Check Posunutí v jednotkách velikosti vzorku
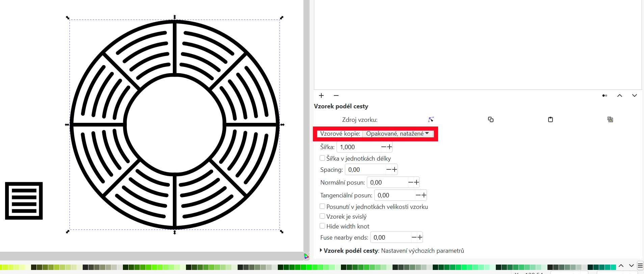This screenshot has width=644, height=274. pos(322,207)
